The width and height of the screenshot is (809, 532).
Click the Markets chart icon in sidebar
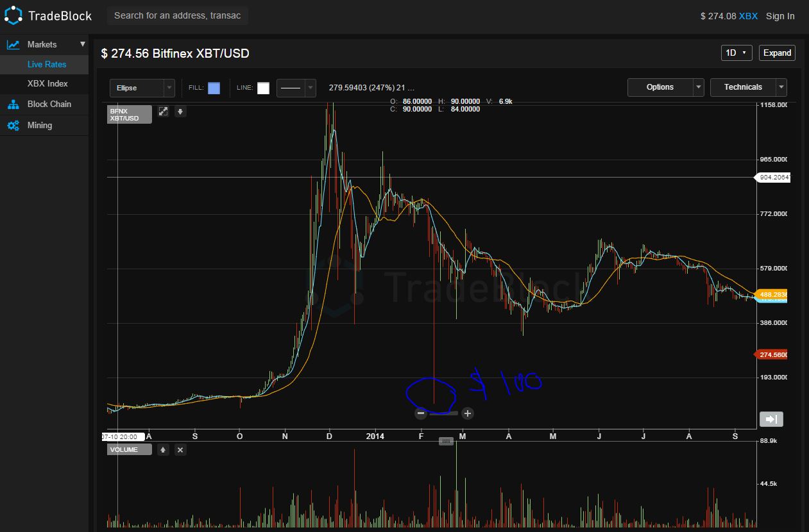(13, 44)
